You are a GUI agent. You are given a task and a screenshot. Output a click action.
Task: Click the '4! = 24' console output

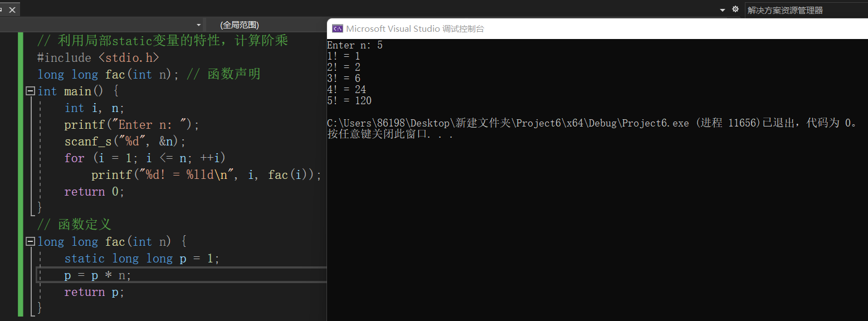(x=347, y=90)
